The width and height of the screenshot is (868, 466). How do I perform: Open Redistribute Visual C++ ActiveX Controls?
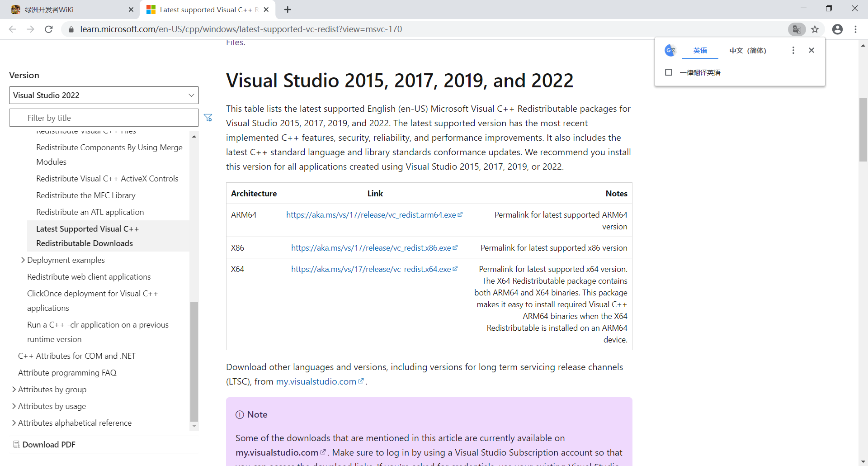pos(107,179)
